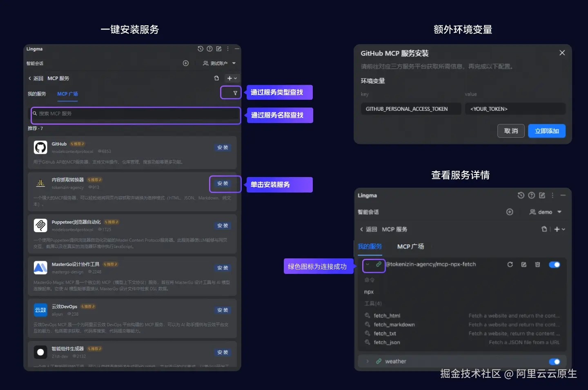
Task: Click the MasterGo service logo
Action: tap(40, 268)
